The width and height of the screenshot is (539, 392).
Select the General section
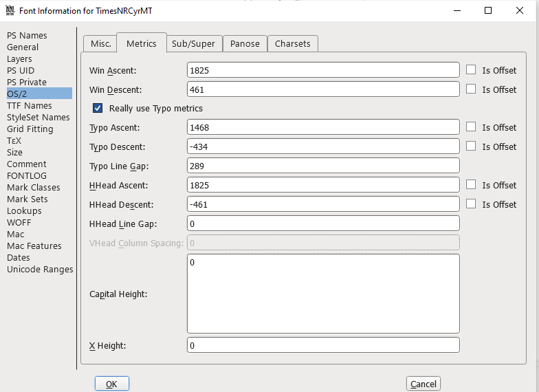(x=23, y=47)
